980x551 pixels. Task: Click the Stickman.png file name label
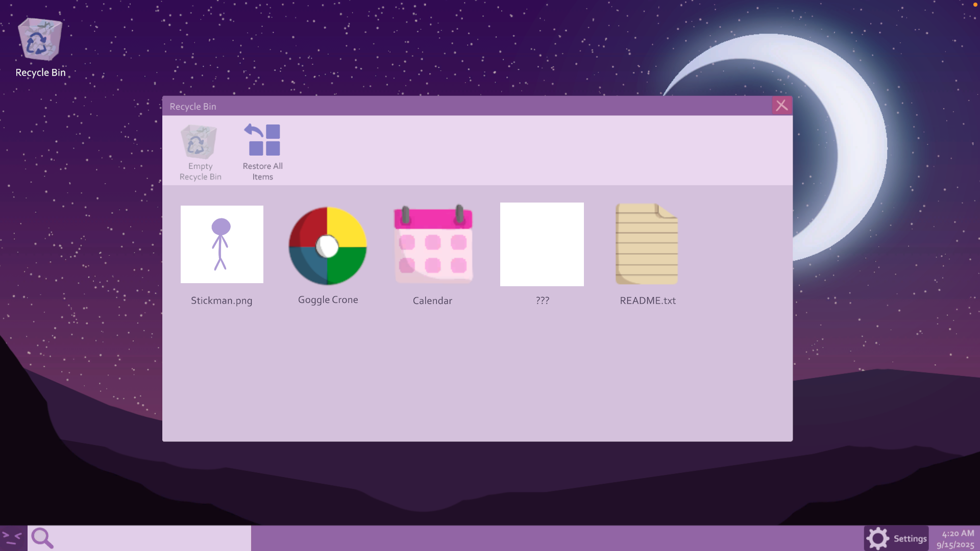[x=222, y=300]
